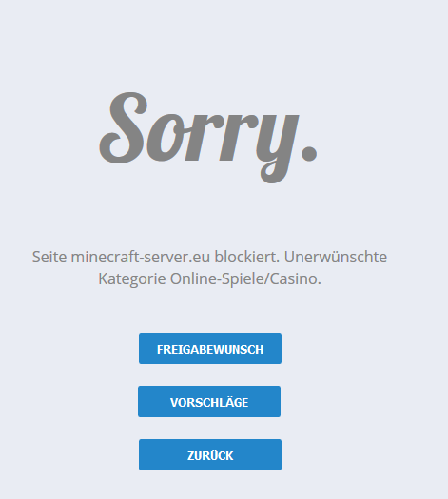Click the capital S of Sorry
Screen dimensions: 448x499
(125, 128)
